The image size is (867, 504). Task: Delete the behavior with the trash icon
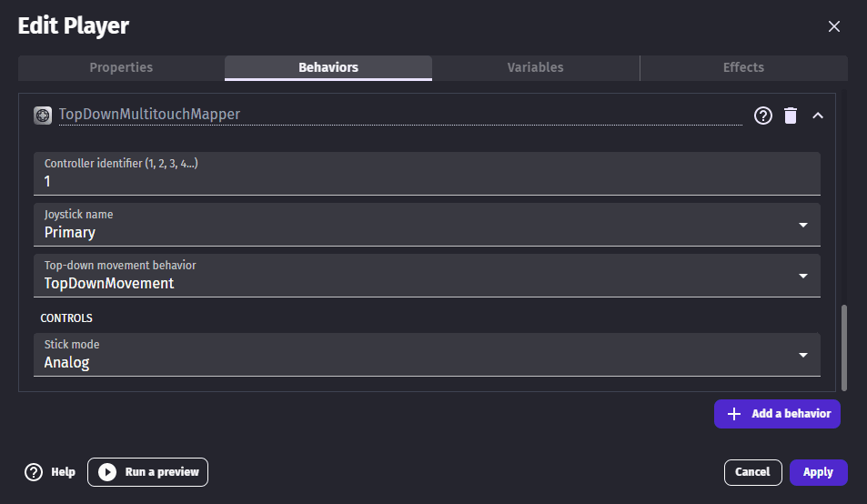791,116
